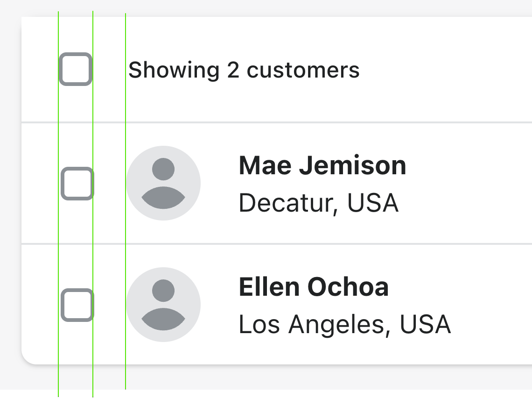
Task: Check the checkbox next to Ellen Ochoa
Action: coord(77,304)
